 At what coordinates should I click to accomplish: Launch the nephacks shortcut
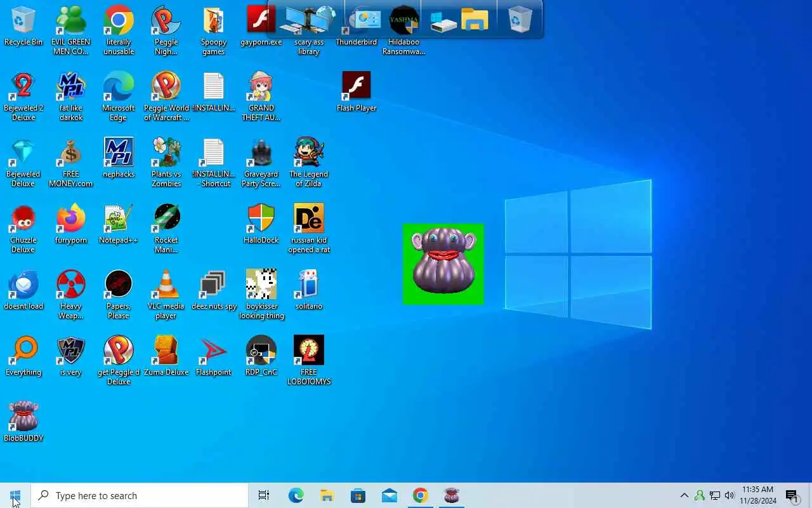tap(119, 158)
